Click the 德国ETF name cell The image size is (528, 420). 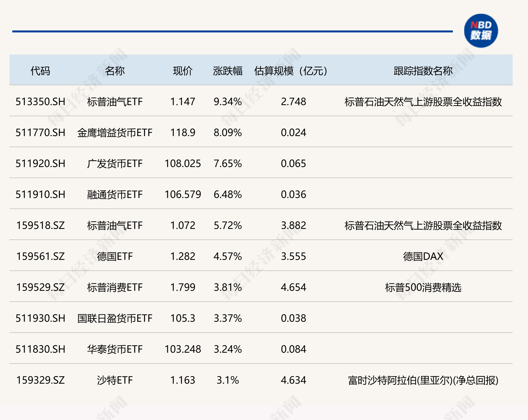pos(115,256)
